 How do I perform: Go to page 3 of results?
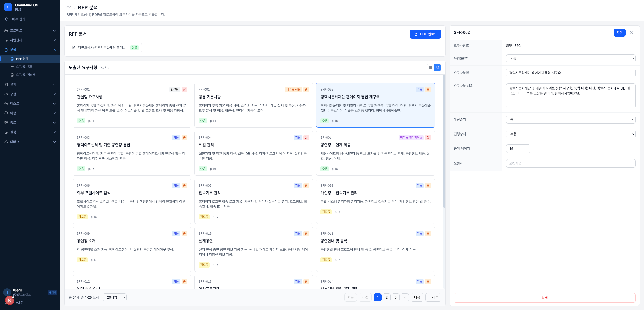tap(395, 297)
